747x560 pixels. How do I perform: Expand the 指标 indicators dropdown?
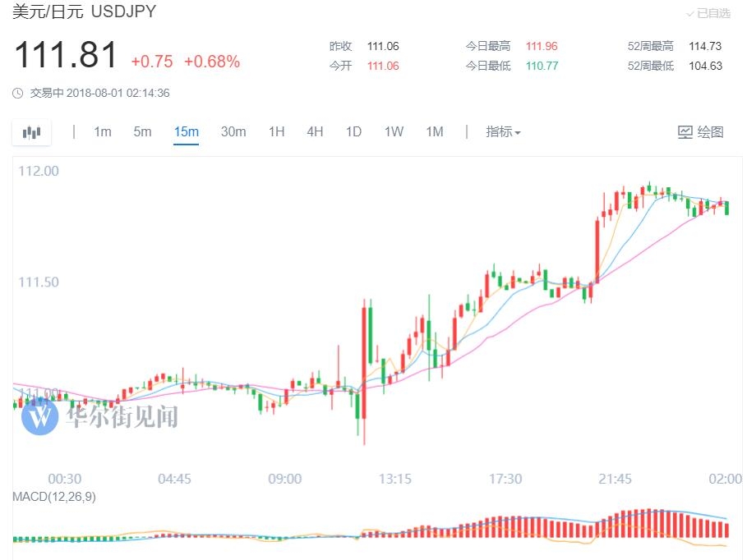click(x=503, y=131)
